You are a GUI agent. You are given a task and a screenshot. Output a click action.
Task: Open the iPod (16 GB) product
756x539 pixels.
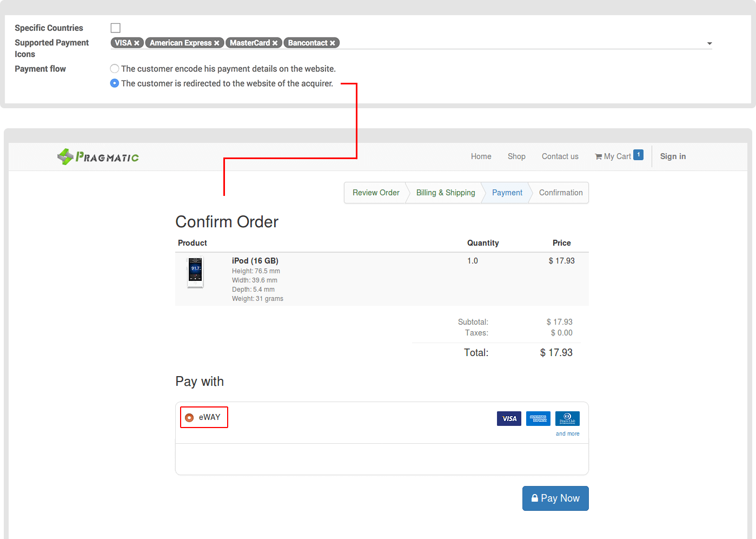(255, 261)
